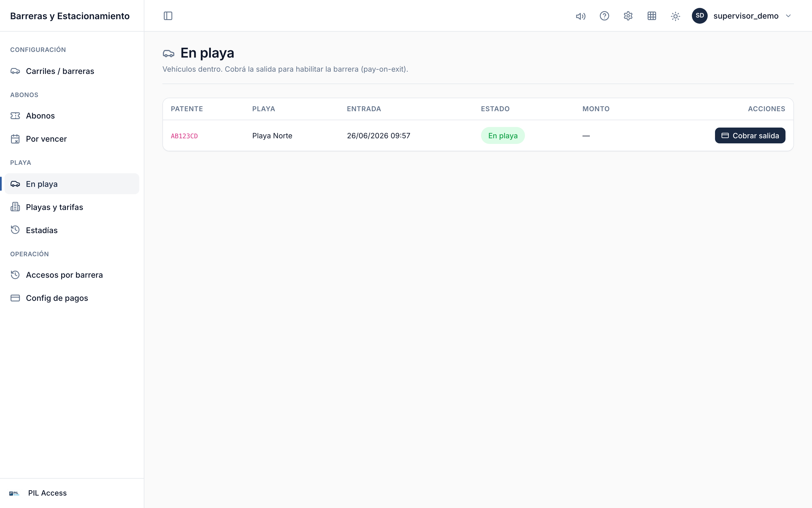Click the history icon beside Estadías
Image resolution: width=812 pixels, height=508 pixels.
15,230
